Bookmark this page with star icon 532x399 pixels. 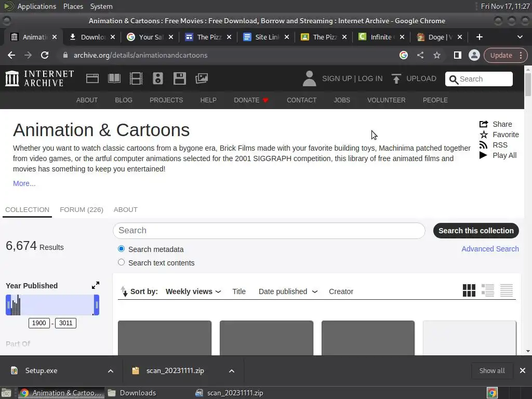[x=436, y=55]
